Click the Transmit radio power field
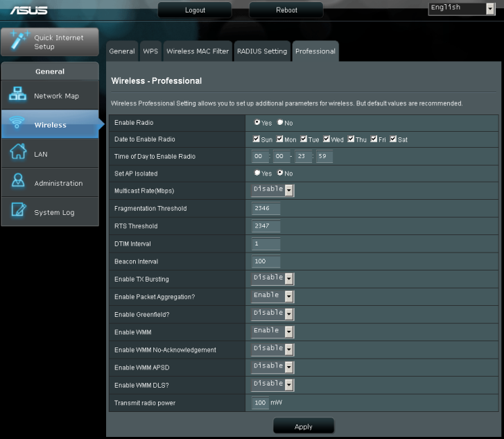504x439 pixels. pos(261,403)
